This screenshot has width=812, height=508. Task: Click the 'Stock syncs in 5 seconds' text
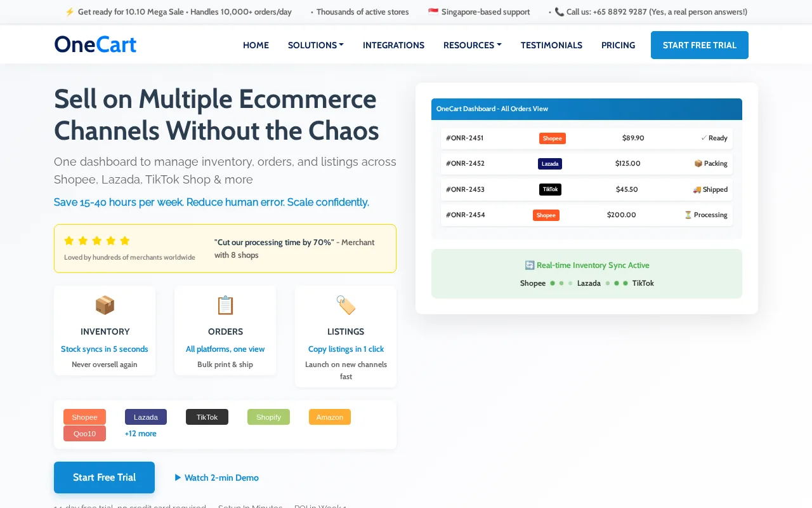tap(105, 349)
